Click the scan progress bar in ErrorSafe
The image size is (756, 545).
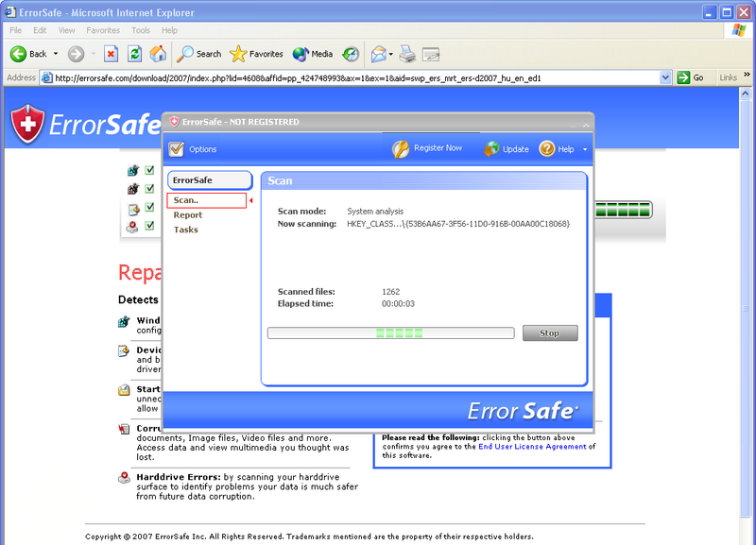391,333
